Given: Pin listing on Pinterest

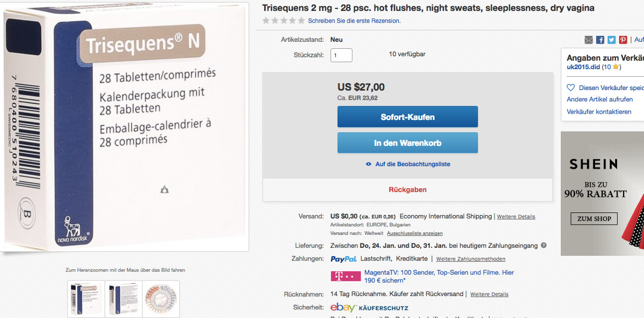Looking at the screenshot, I should [x=623, y=40].
